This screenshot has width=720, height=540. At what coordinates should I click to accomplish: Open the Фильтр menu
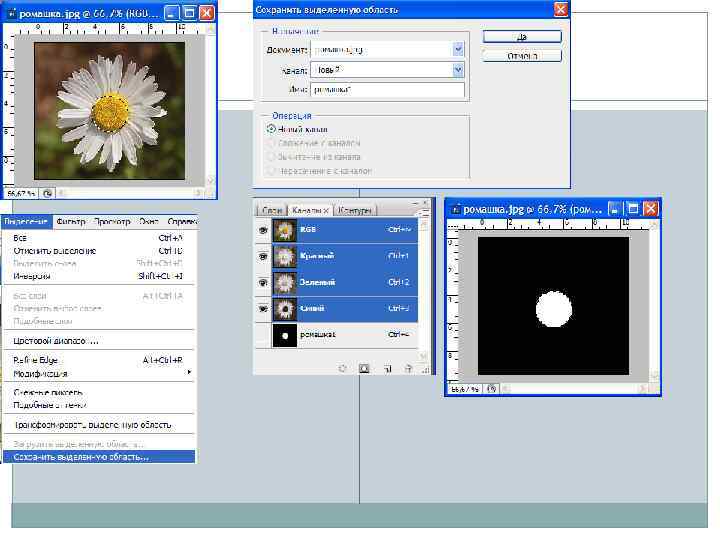pyautogui.click(x=71, y=221)
